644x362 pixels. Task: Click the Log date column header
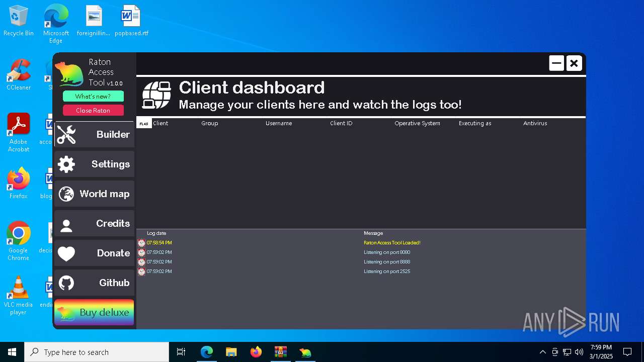tap(156, 233)
